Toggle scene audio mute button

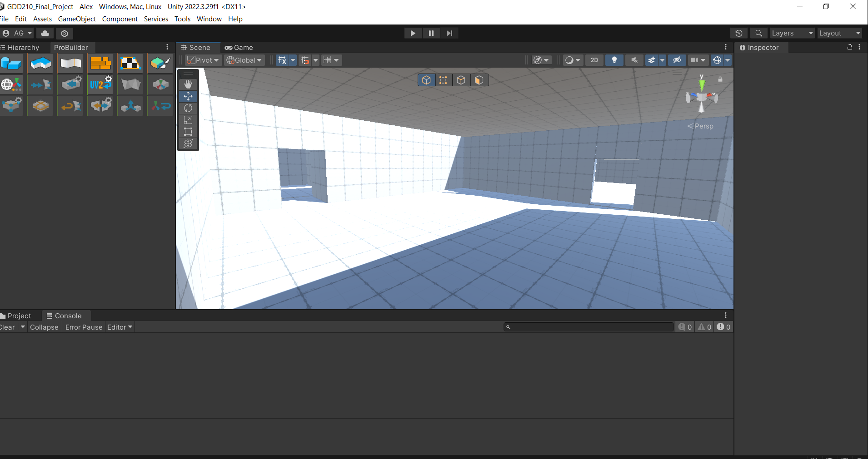pyautogui.click(x=634, y=60)
